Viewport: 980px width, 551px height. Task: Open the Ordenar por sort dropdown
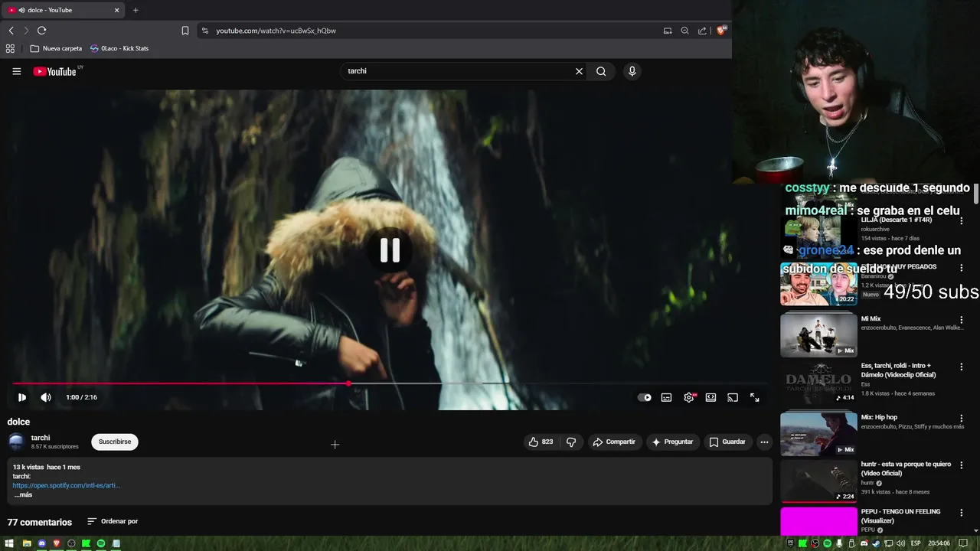[x=113, y=521]
